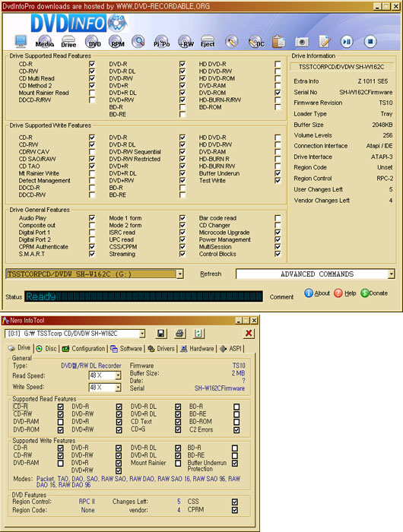The image size is (403, 532).
Task: Open the notepad edit icon
Action: 325,41
